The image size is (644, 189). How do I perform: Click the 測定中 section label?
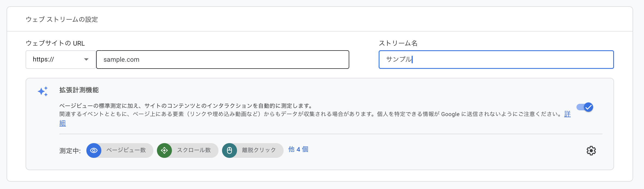click(69, 150)
